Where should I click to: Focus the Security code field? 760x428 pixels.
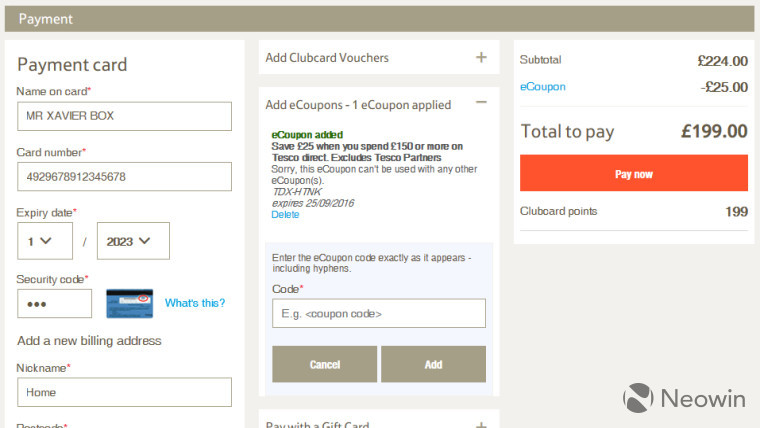(x=54, y=303)
